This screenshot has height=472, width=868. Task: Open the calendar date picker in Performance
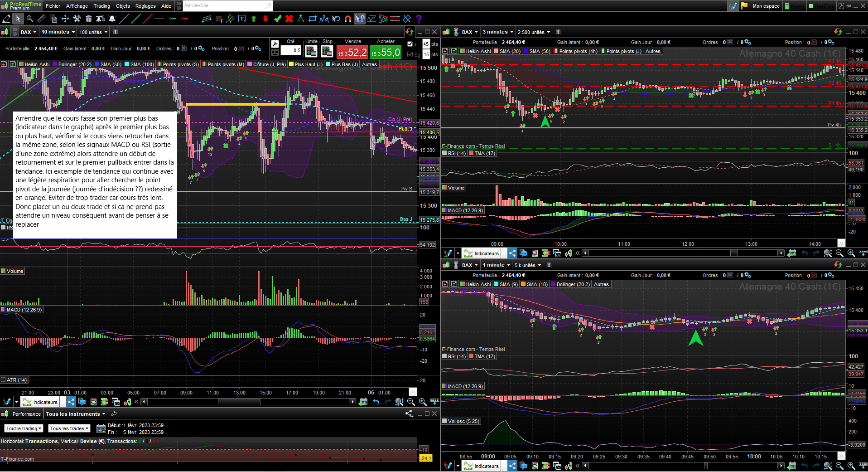[101, 428]
